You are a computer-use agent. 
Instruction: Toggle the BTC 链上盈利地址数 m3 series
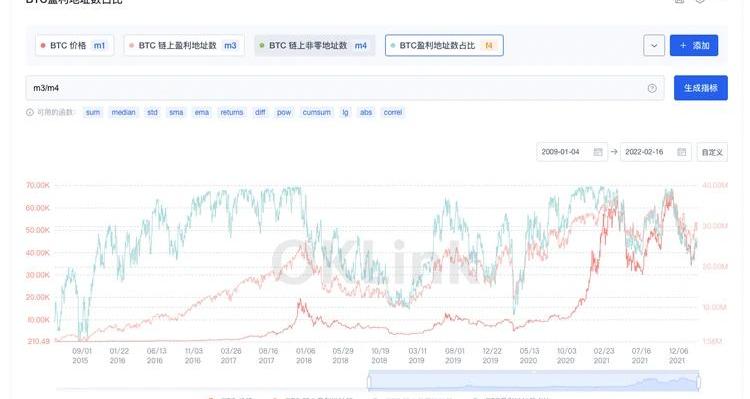184,45
